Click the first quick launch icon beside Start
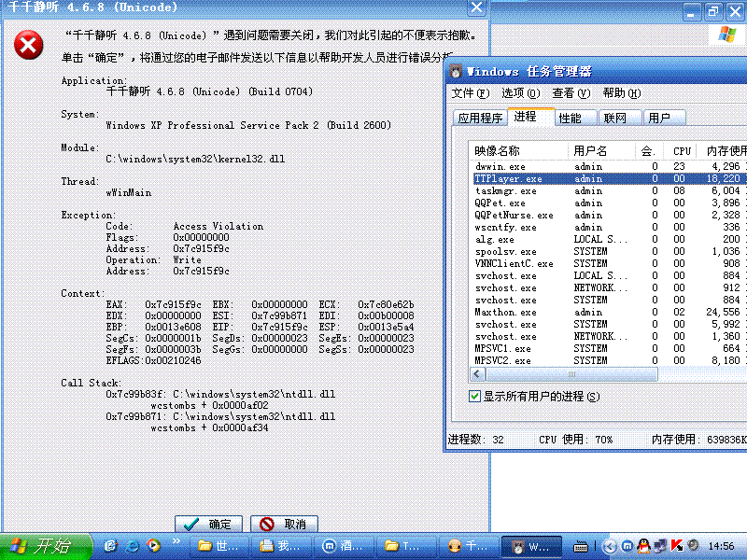 tap(111, 546)
